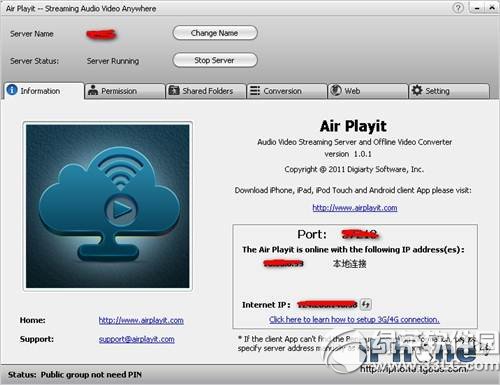Open the Shared Folders tab
The width and height of the screenshot is (500, 385).
tap(206, 91)
